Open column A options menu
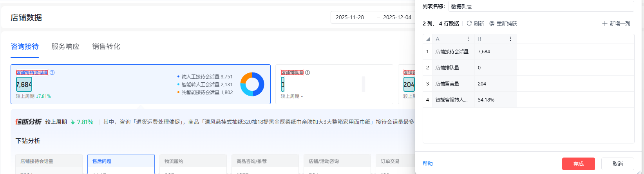This screenshot has height=174, width=644. pyautogui.click(x=468, y=39)
